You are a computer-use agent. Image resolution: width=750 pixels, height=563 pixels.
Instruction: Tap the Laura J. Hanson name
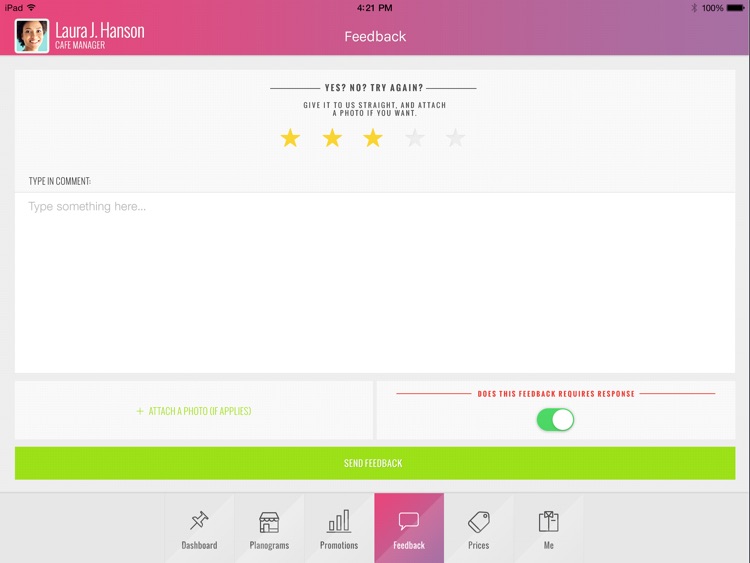click(x=99, y=31)
